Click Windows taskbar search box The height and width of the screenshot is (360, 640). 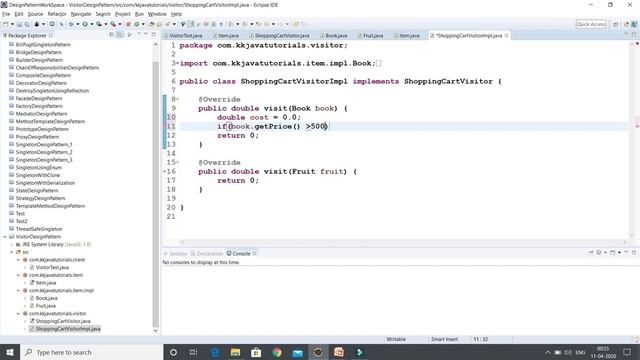pyautogui.click(x=91, y=352)
